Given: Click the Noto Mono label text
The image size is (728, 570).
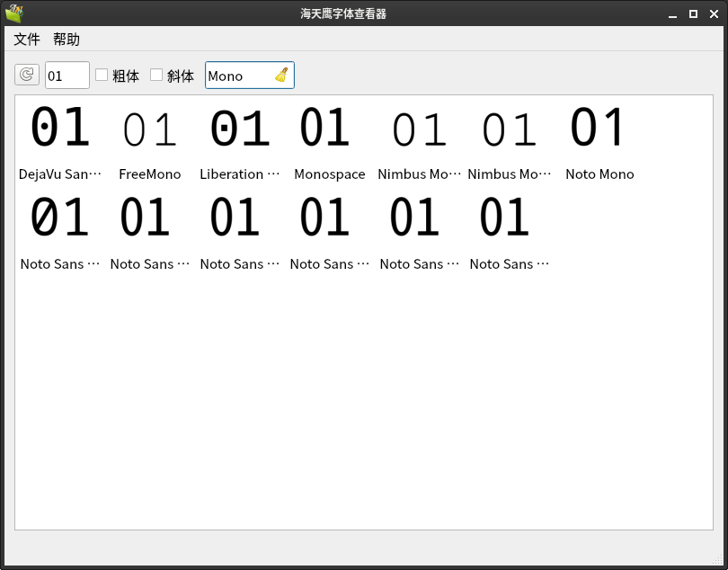Looking at the screenshot, I should (x=599, y=174).
